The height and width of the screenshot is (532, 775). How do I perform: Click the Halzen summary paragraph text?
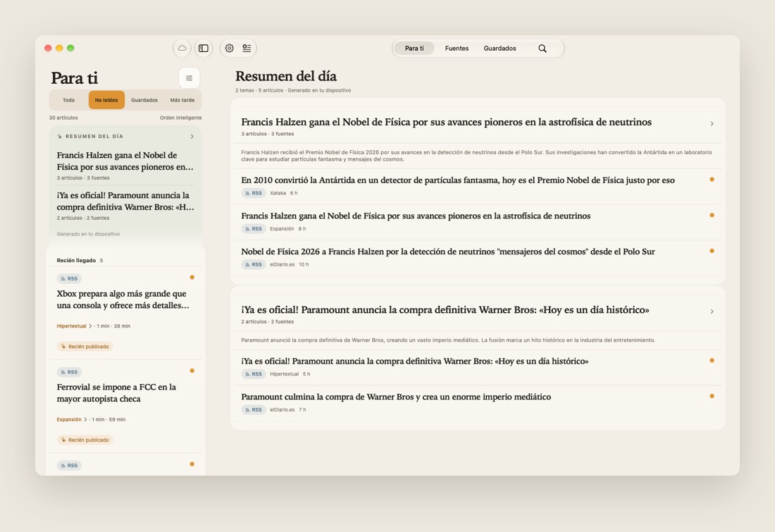click(x=476, y=156)
